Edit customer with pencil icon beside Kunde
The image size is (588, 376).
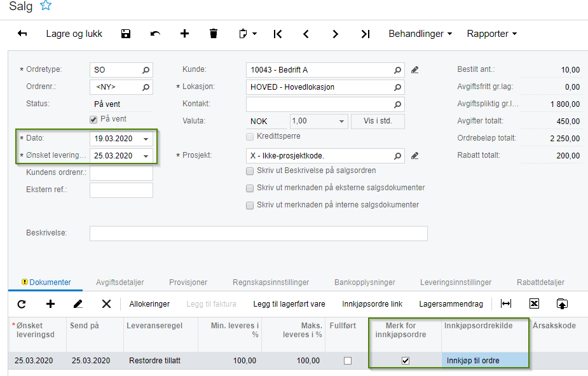pos(414,70)
